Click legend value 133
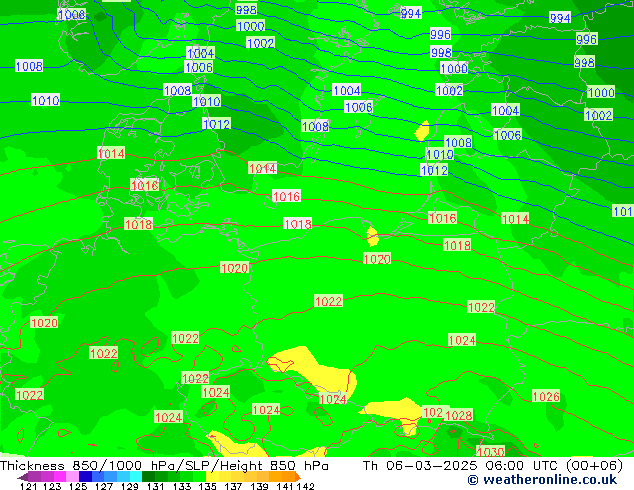 [182, 486]
